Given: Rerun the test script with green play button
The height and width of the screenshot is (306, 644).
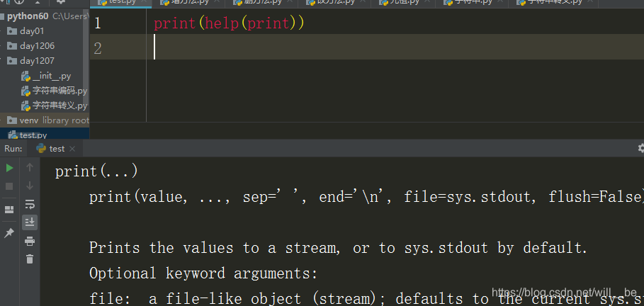Looking at the screenshot, I should pos(9,168).
